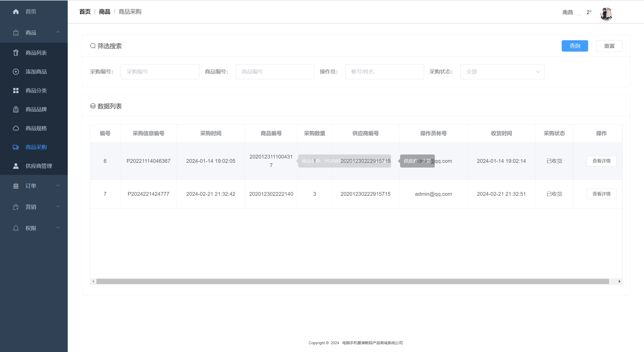Click the 商品采购 truck icon

(16, 147)
